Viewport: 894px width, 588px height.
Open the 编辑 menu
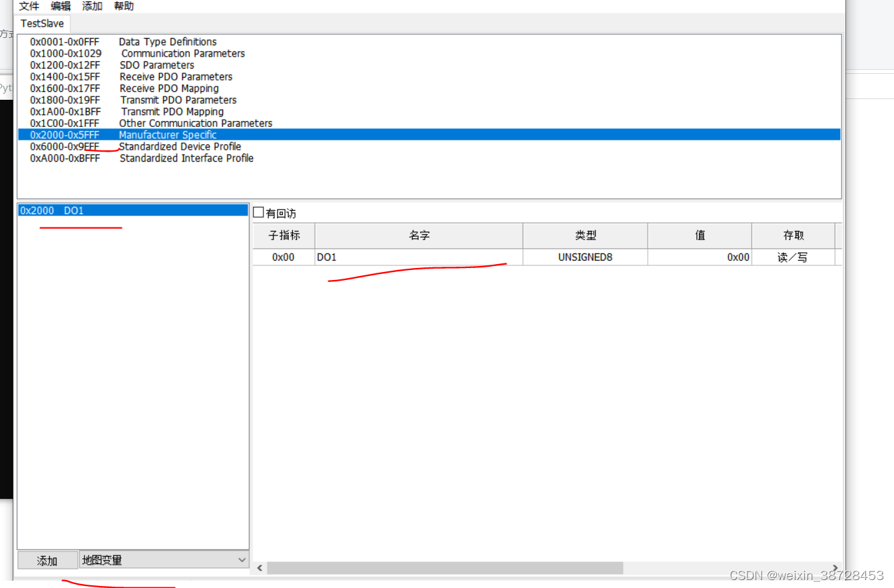tap(61, 6)
